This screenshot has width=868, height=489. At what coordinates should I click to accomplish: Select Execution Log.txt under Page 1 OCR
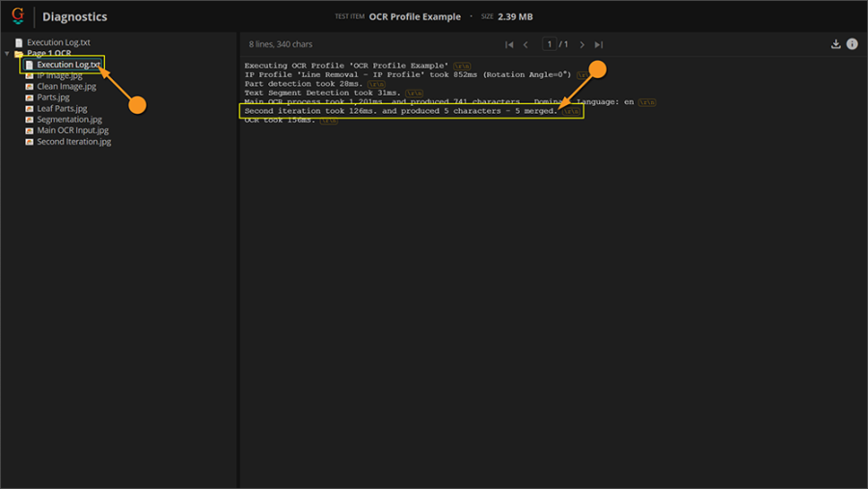click(68, 65)
